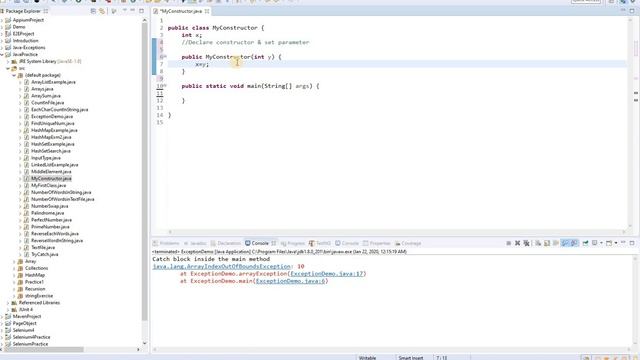
Task: Terminate console process with the stop square icon
Action: (509, 243)
